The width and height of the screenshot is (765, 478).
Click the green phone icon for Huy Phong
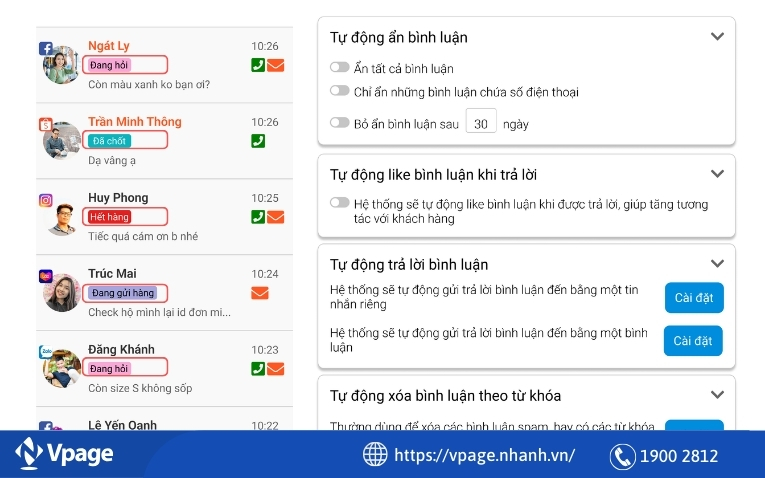coord(258,217)
